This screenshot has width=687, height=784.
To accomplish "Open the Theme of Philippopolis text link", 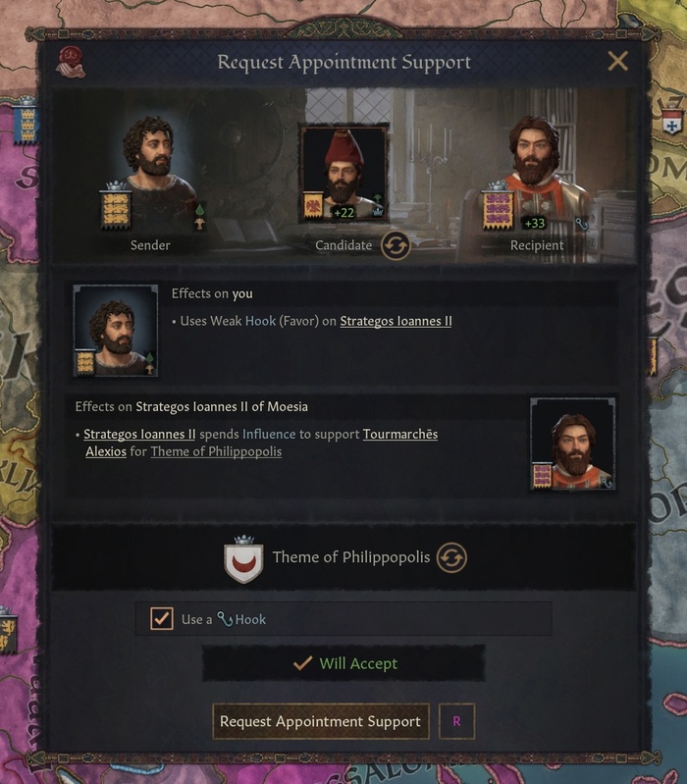I will [x=216, y=452].
